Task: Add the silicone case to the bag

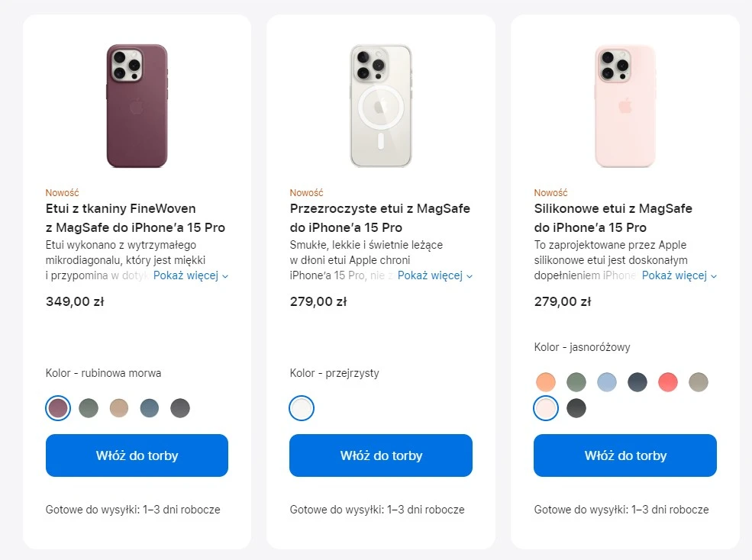Action: tap(625, 455)
